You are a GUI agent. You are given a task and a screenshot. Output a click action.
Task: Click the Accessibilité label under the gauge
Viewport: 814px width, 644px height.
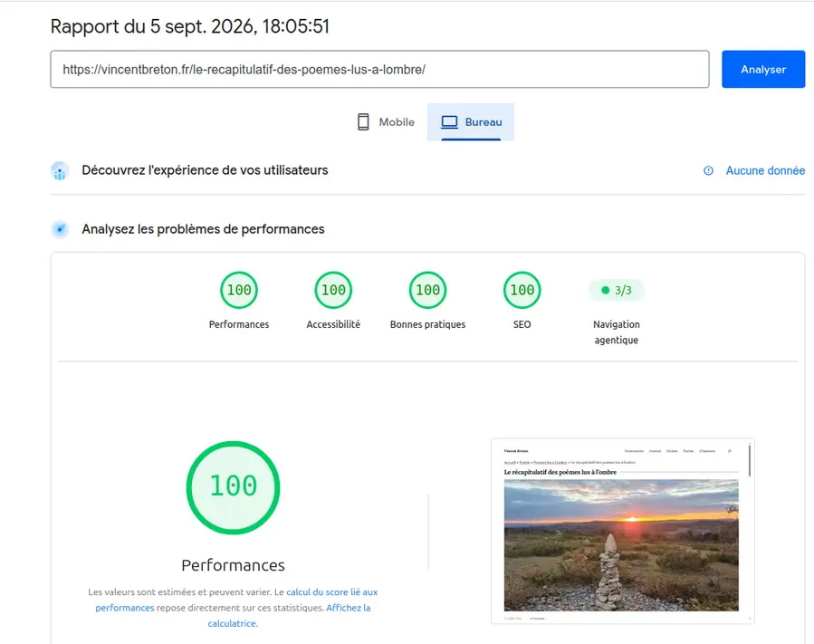pos(333,324)
